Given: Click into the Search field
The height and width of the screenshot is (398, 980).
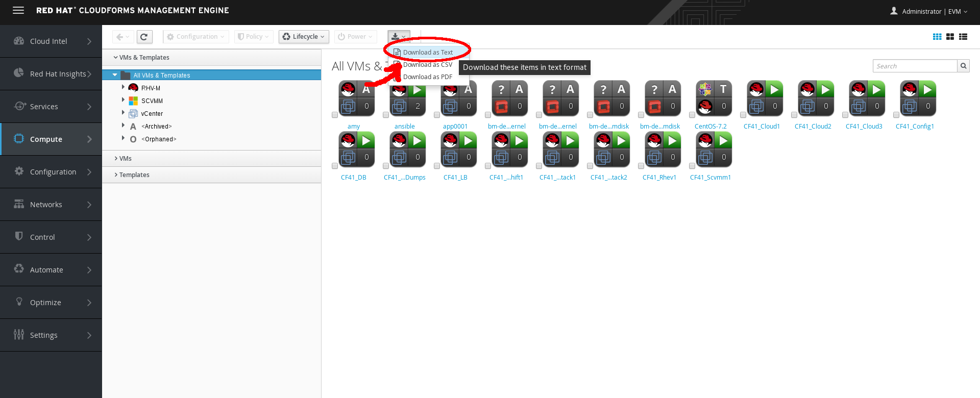Looking at the screenshot, I should click(915, 66).
